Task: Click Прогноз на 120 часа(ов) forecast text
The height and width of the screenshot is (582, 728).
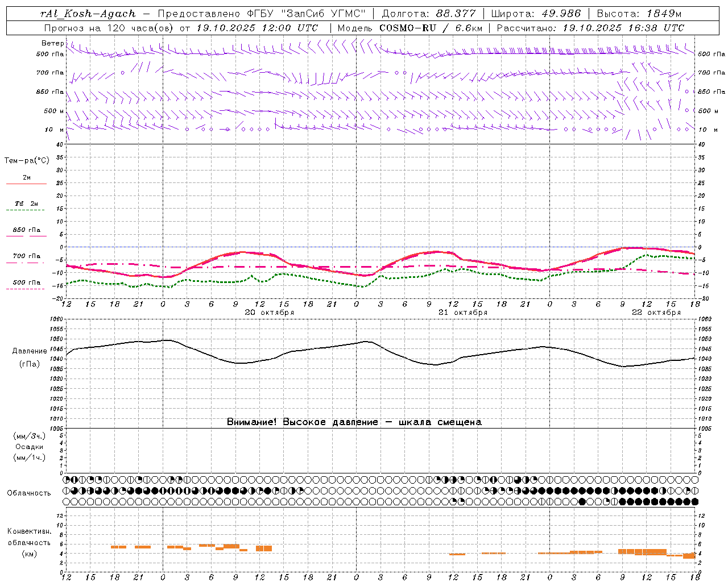Action: coord(109,28)
